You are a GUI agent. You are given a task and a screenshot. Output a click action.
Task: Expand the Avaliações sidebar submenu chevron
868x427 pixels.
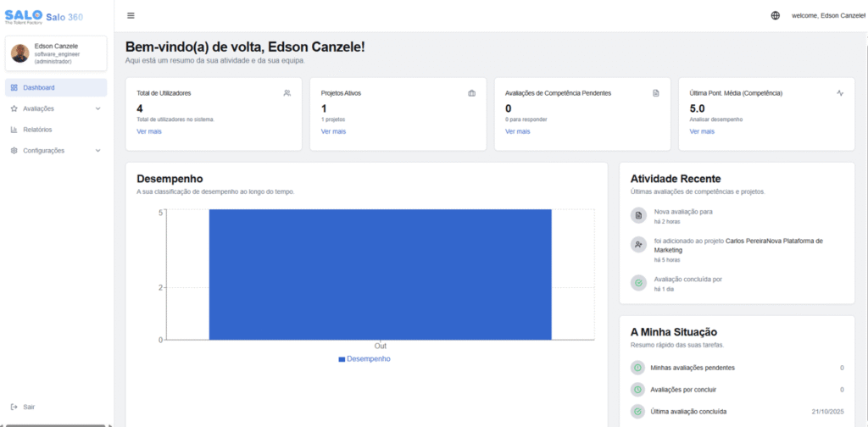[97, 108]
